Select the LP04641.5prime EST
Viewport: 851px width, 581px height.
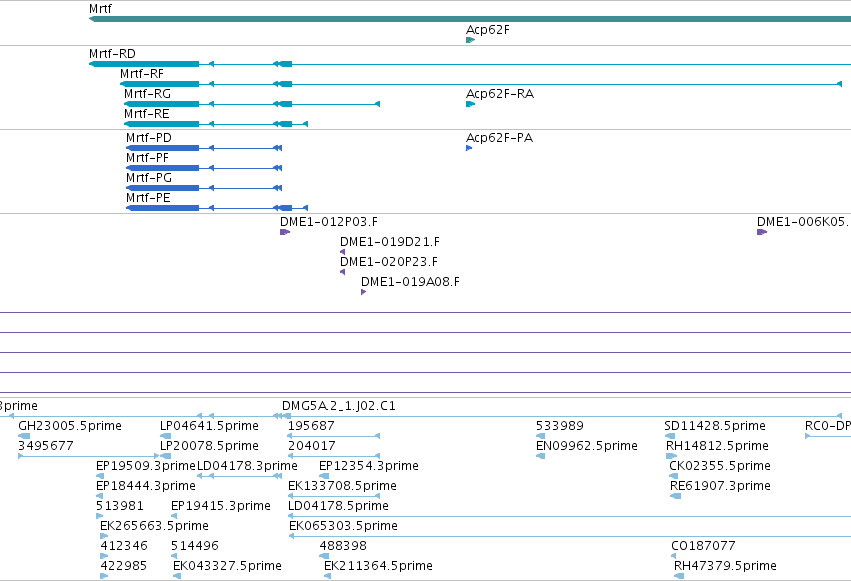click(166, 436)
